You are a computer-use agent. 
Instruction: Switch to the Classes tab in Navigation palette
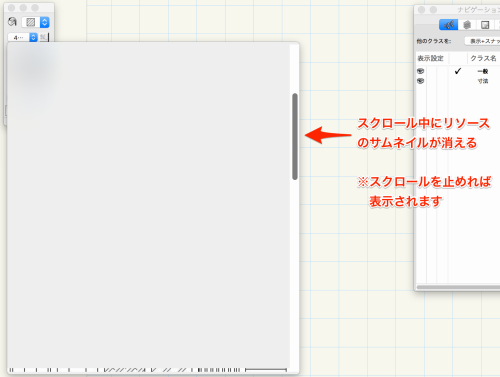tap(448, 25)
